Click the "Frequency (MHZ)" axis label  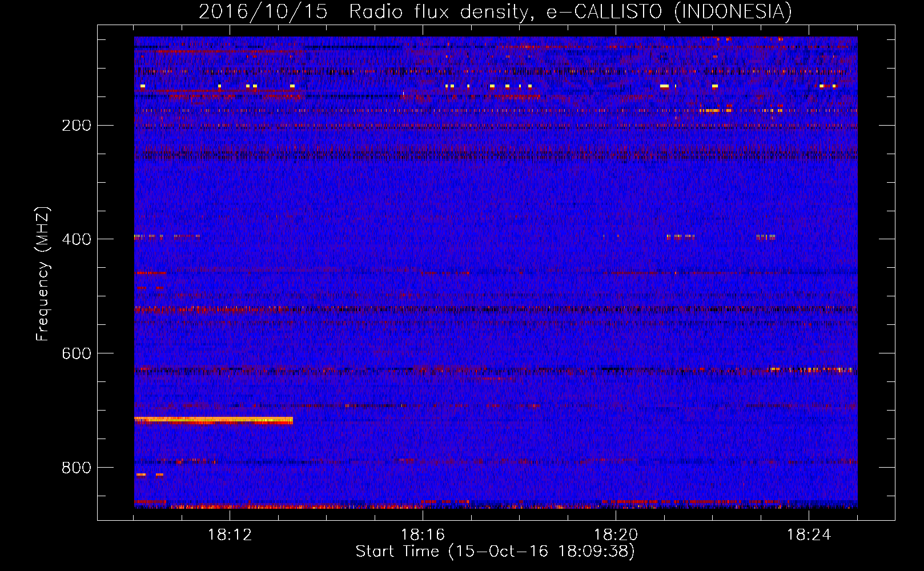tap(43, 274)
